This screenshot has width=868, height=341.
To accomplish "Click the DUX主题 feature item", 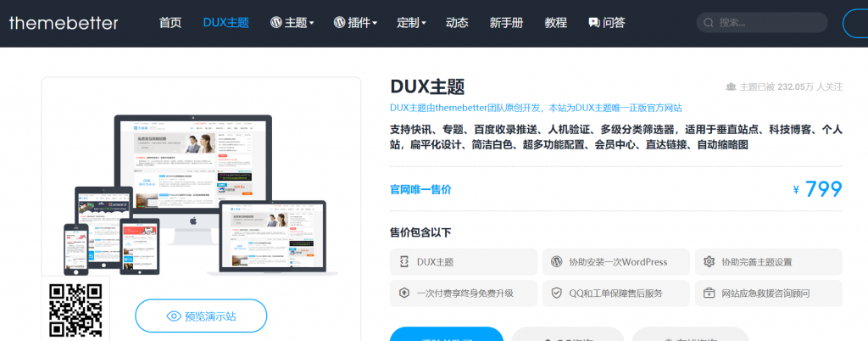I will pyautogui.click(x=464, y=262).
